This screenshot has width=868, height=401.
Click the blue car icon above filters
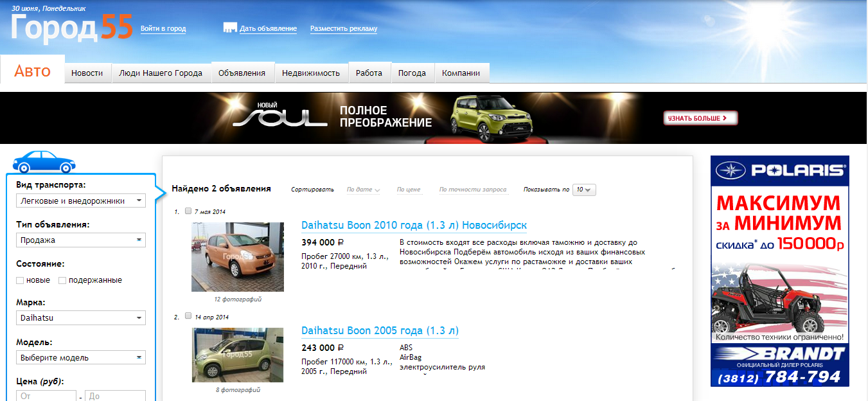point(44,162)
